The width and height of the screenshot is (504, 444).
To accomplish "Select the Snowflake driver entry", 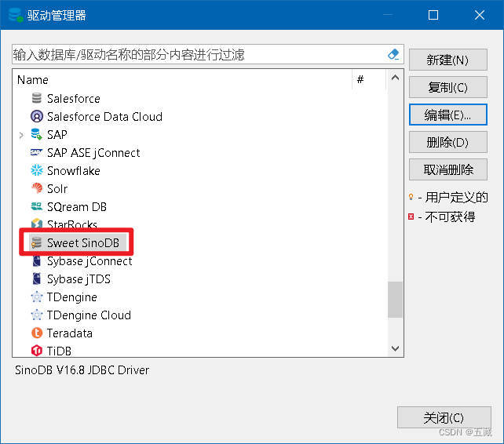I will (73, 170).
